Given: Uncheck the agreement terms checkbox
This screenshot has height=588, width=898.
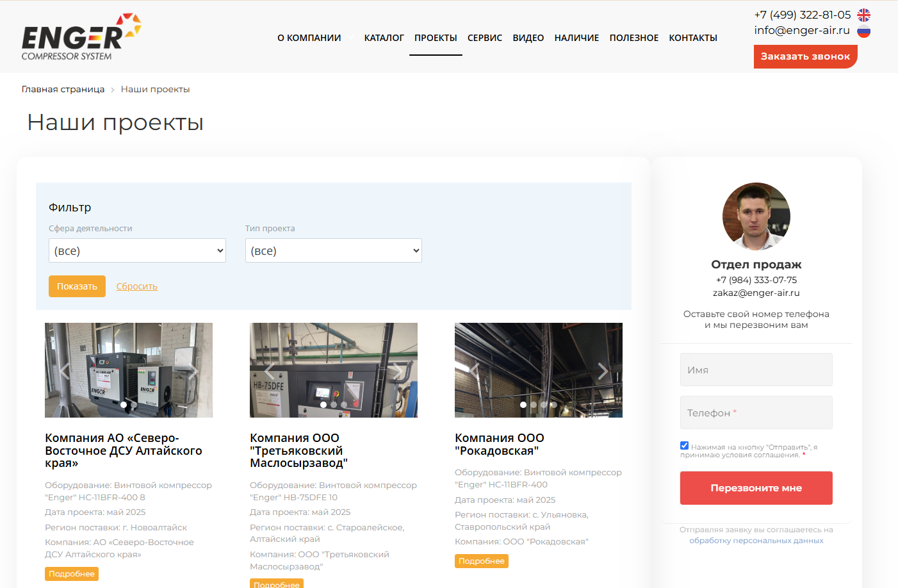Looking at the screenshot, I should [684, 446].
